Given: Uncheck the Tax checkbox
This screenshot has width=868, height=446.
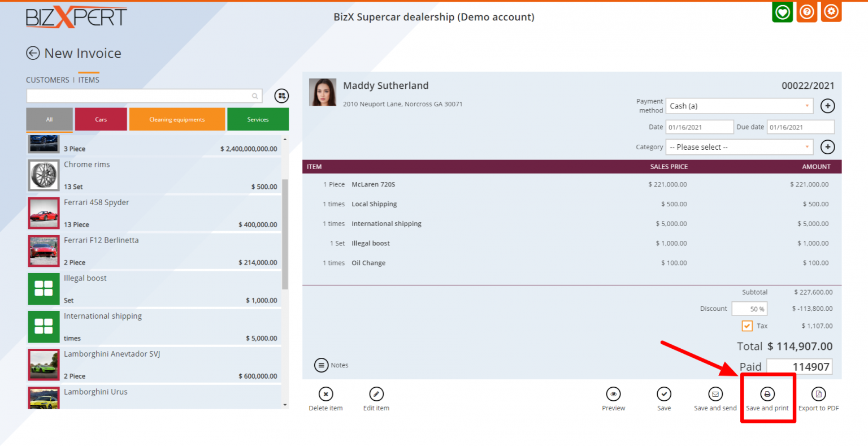Looking at the screenshot, I should coord(747,326).
